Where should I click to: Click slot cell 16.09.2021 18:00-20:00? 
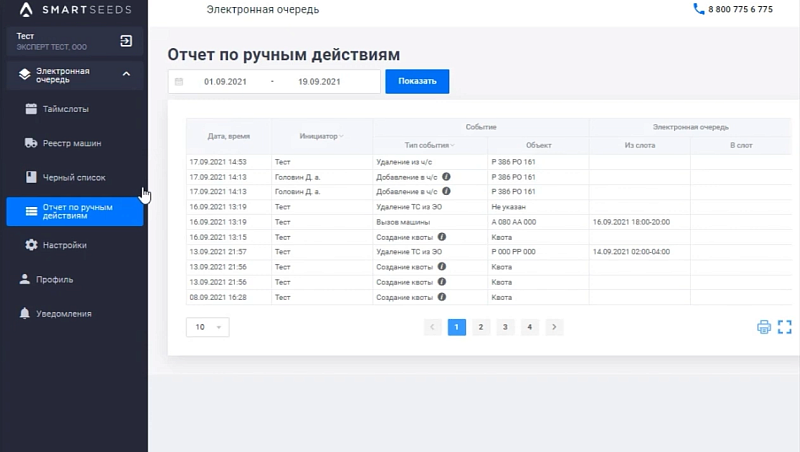pyautogui.click(x=640, y=222)
